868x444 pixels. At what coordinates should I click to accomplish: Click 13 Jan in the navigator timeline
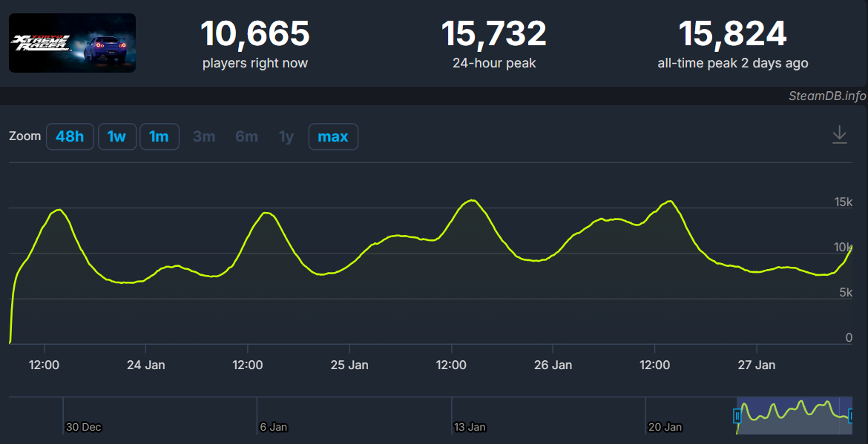469,427
